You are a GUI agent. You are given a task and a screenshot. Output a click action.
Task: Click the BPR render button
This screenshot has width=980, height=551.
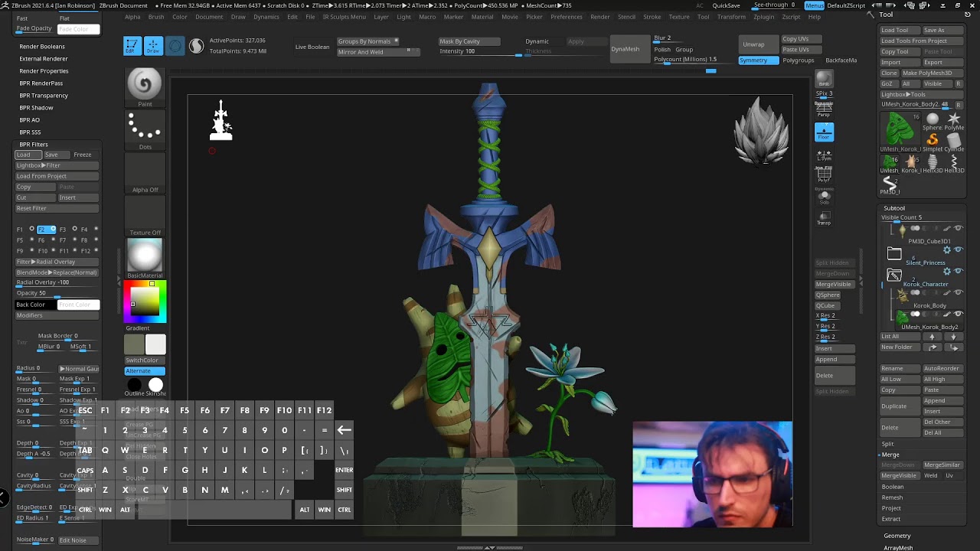tap(824, 78)
